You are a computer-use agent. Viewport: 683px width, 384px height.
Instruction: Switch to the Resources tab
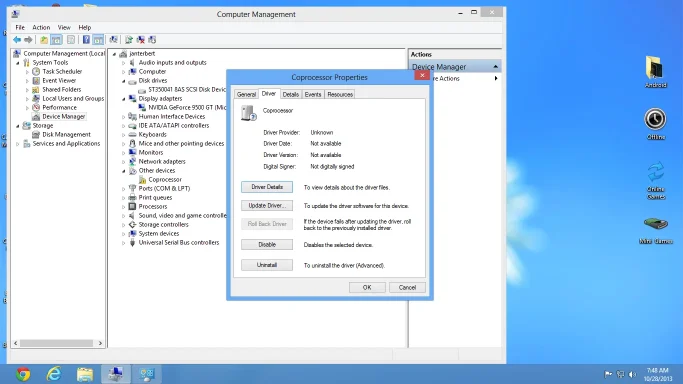click(340, 94)
